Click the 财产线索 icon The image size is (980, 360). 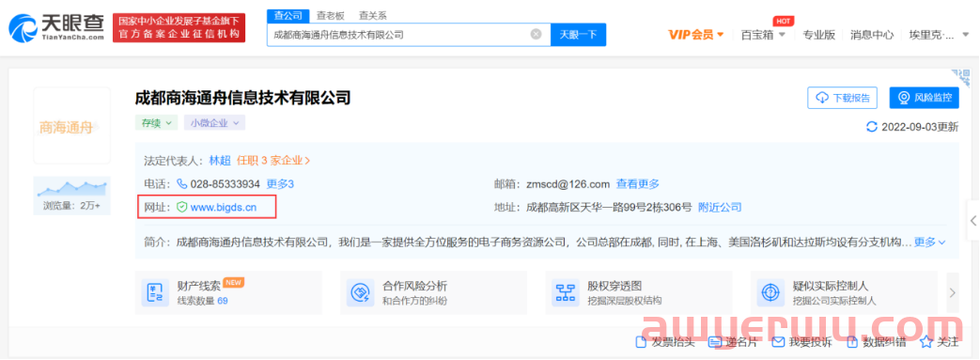click(x=155, y=292)
